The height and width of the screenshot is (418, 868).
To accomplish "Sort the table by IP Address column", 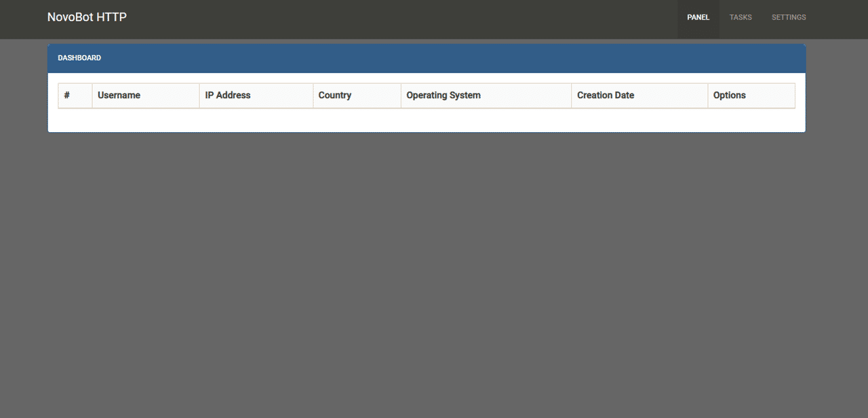I will tap(228, 95).
